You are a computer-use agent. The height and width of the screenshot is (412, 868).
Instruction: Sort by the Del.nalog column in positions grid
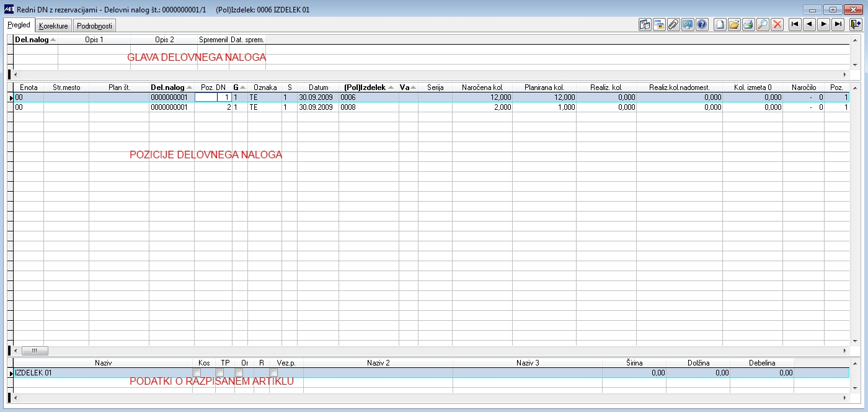[172, 87]
